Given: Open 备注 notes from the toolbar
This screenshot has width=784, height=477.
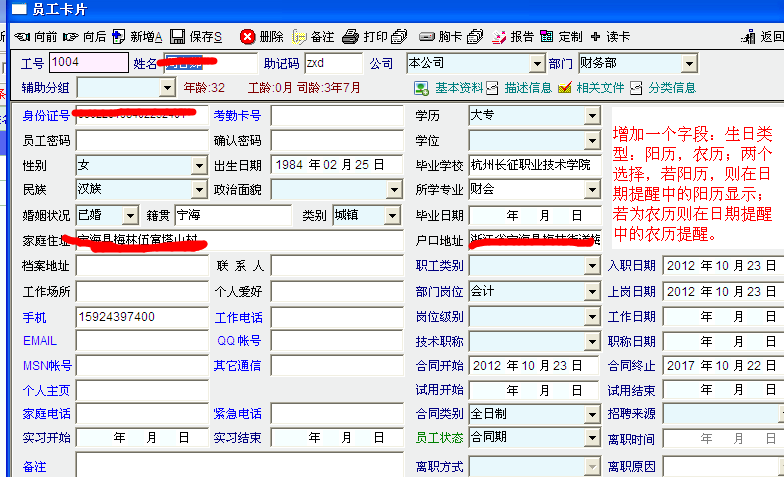Looking at the screenshot, I should click(299, 37).
